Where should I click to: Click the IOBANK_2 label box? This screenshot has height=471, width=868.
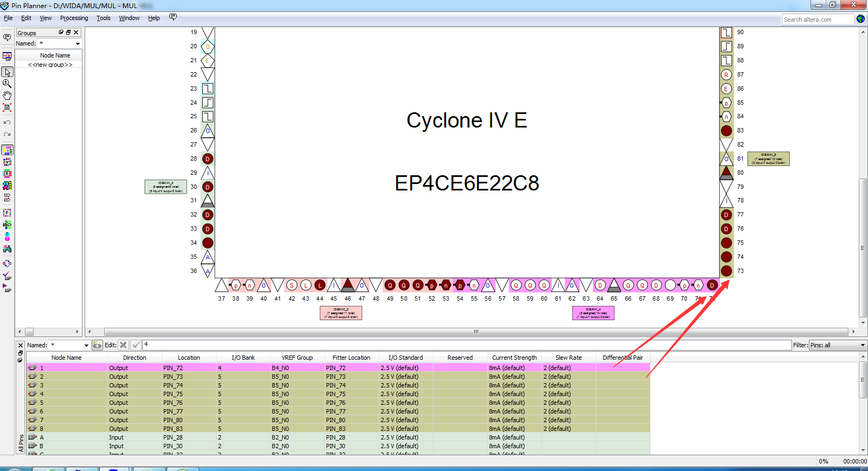(165, 187)
